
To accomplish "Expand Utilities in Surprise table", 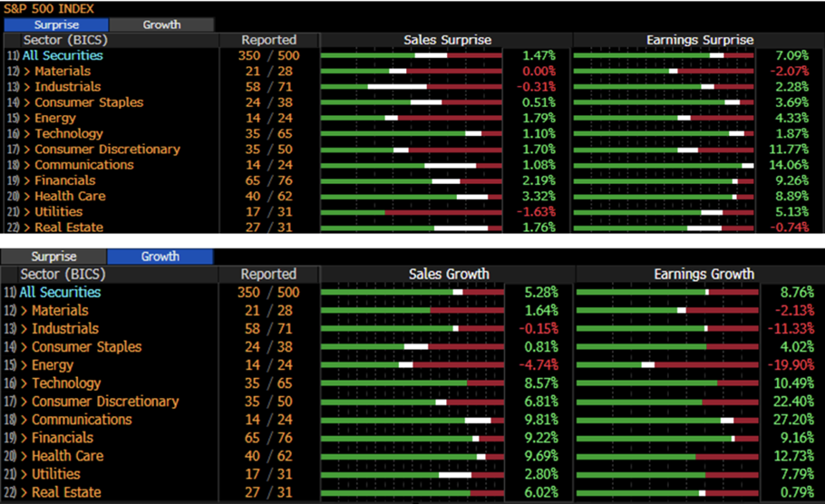I will coord(27,212).
